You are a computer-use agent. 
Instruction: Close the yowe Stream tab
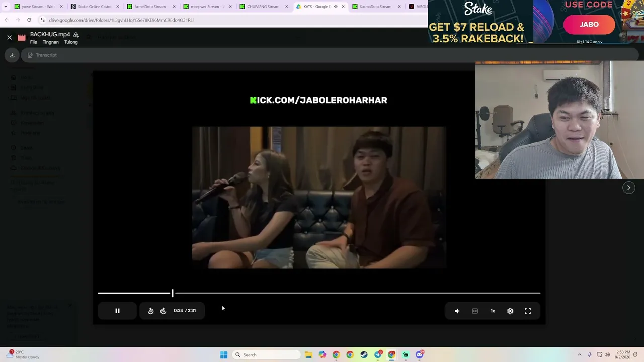pos(61,7)
